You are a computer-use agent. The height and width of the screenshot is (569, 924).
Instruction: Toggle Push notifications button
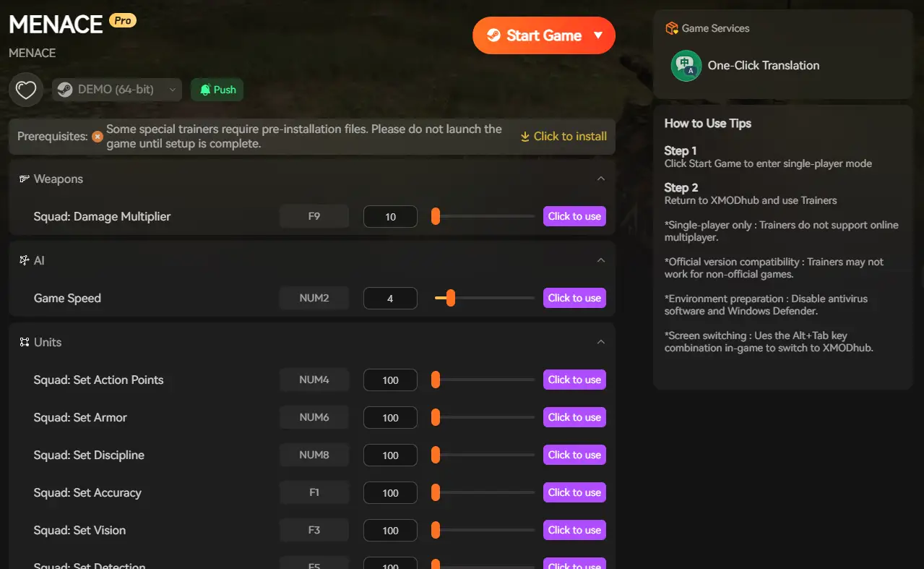[x=217, y=90]
